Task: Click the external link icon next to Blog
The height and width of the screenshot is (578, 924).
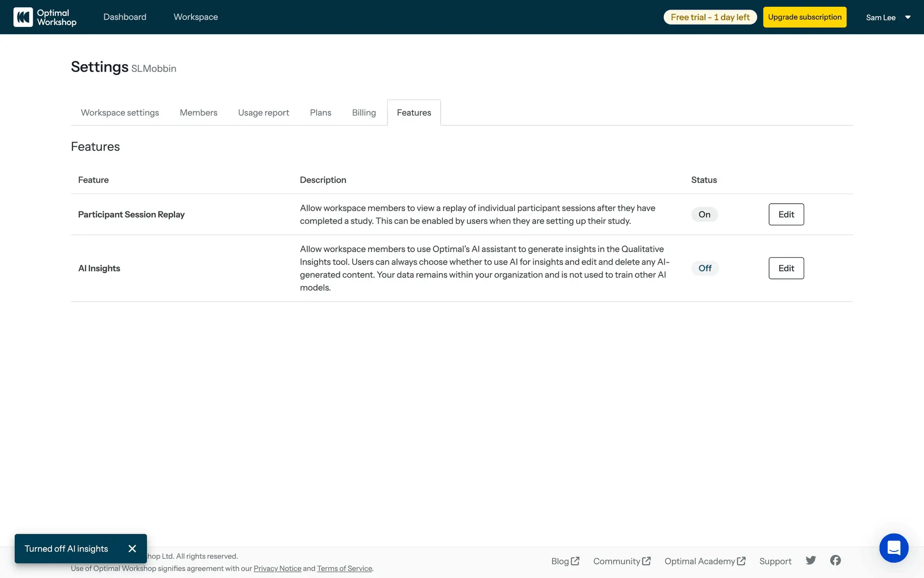Action: pyautogui.click(x=575, y=561)
